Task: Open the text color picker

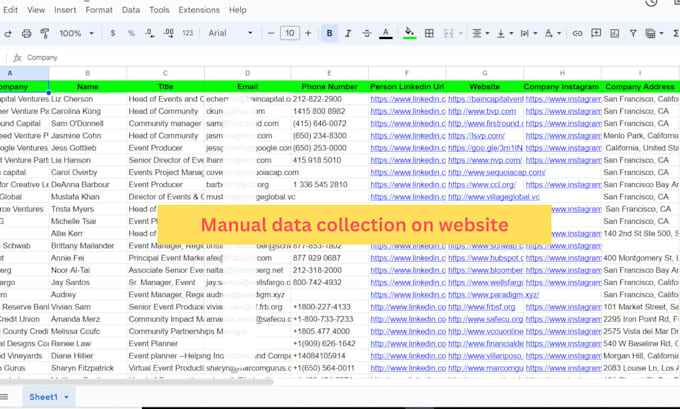Action: click(x=386, y=33)
